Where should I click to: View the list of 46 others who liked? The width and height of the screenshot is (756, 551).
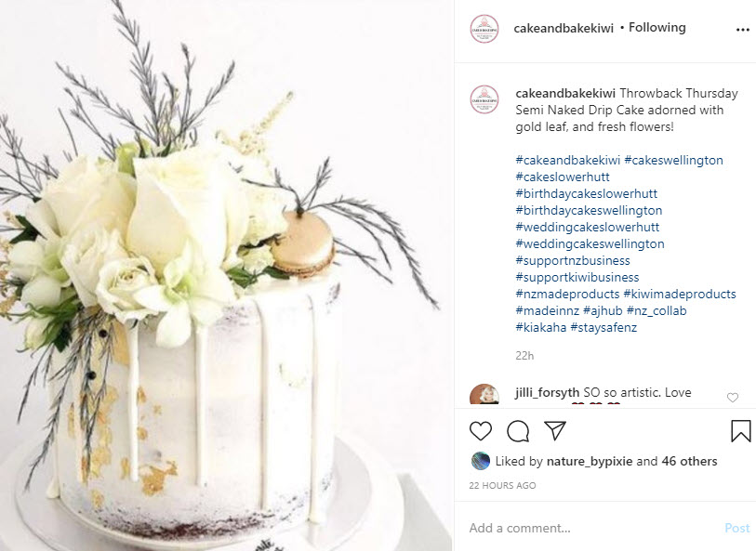point(689,461)
